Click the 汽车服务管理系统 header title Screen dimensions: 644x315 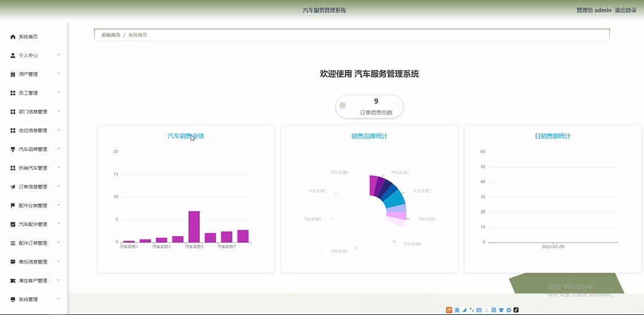pyautogui.click(x=325, y=11)
